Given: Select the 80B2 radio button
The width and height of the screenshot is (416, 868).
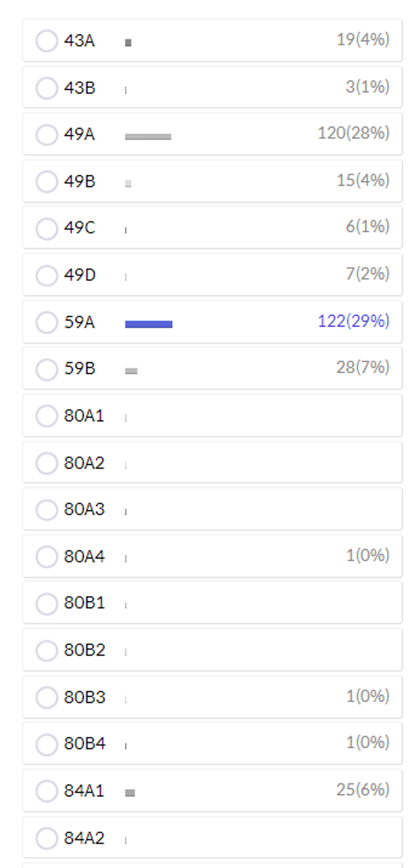Looking at the screenshot, I should [x=47, y=650].
